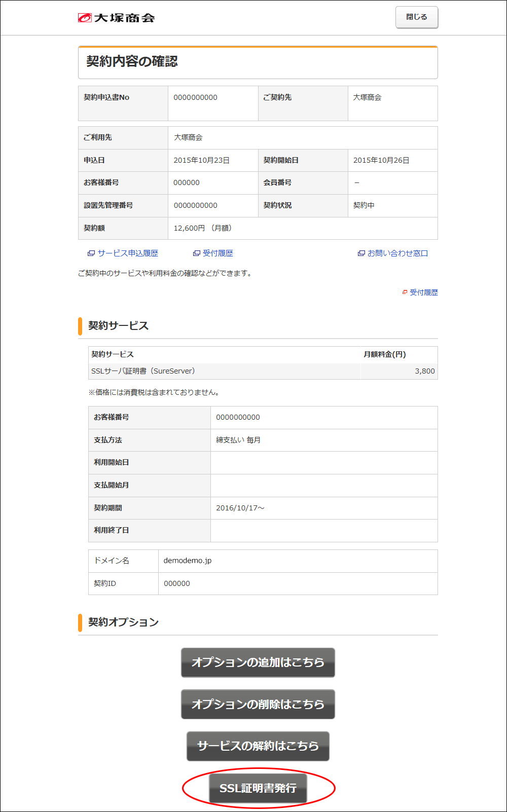The image size is (507, 812).
Task: Select the ご契約中のサービス description sentence
Action: (x=165, y=273)
